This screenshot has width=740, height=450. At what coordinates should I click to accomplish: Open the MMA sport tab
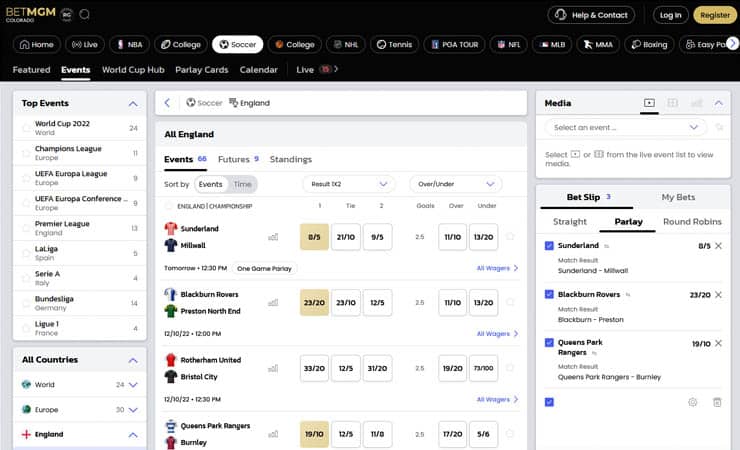point(597,44)
